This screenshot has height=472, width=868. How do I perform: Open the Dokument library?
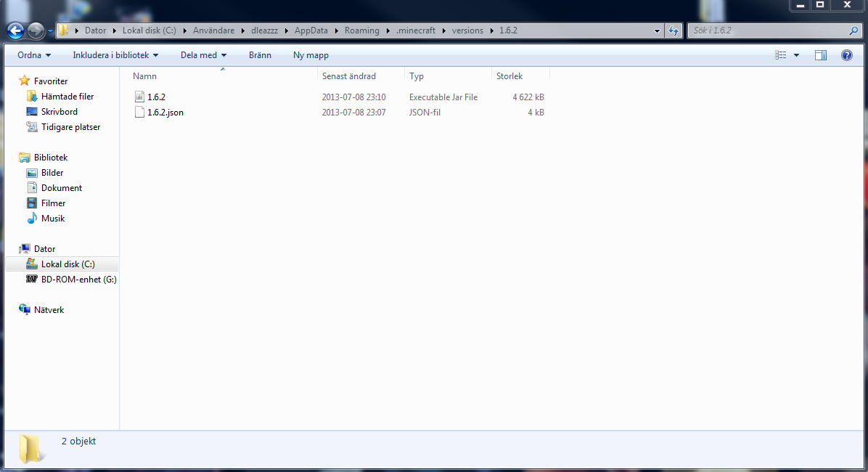tap(62, 188)
